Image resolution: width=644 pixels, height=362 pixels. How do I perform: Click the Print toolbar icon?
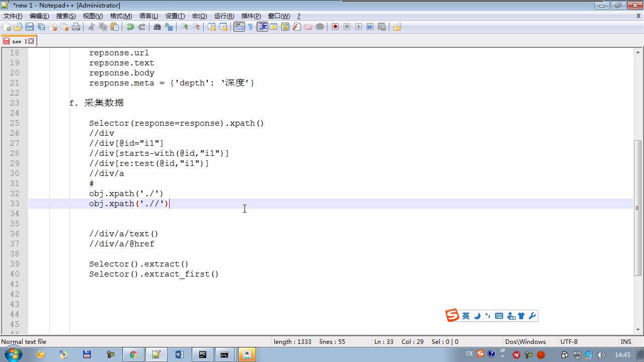pos(76,27)
